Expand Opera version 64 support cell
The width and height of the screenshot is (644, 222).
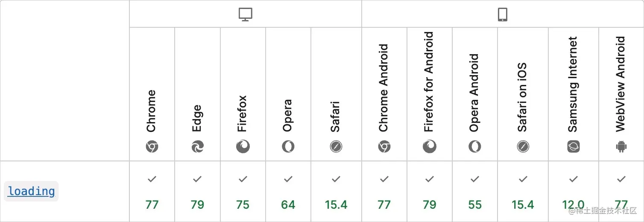click(288, 191)
